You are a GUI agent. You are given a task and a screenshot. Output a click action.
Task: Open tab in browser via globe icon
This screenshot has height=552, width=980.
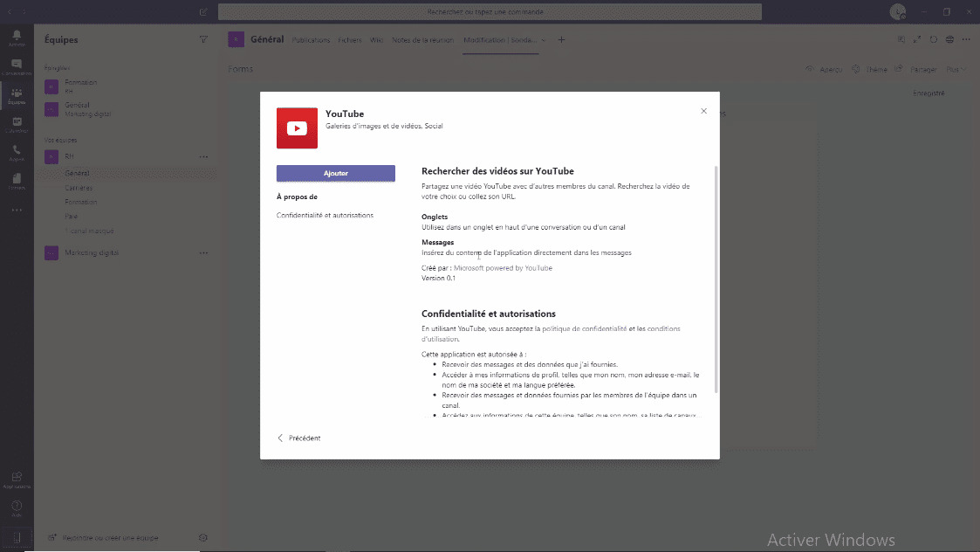(x=949, y=39)
